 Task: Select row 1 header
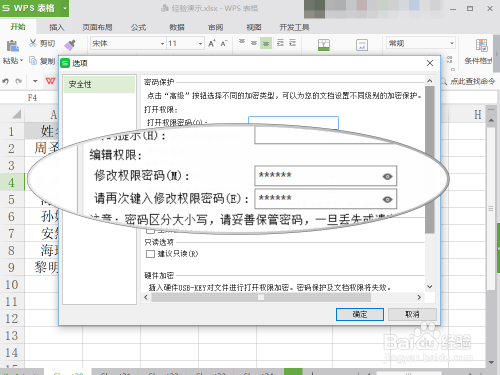(x=12, y=131)
